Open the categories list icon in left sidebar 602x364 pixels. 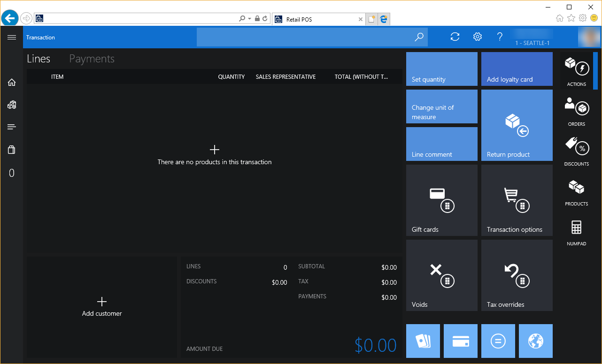(12, 127)
